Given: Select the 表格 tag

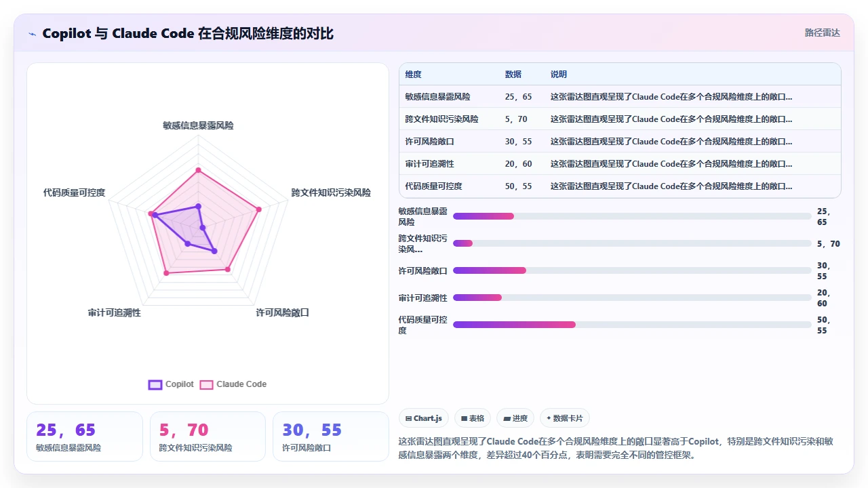Looking at the screenshot, I should (x=473, y=418).
